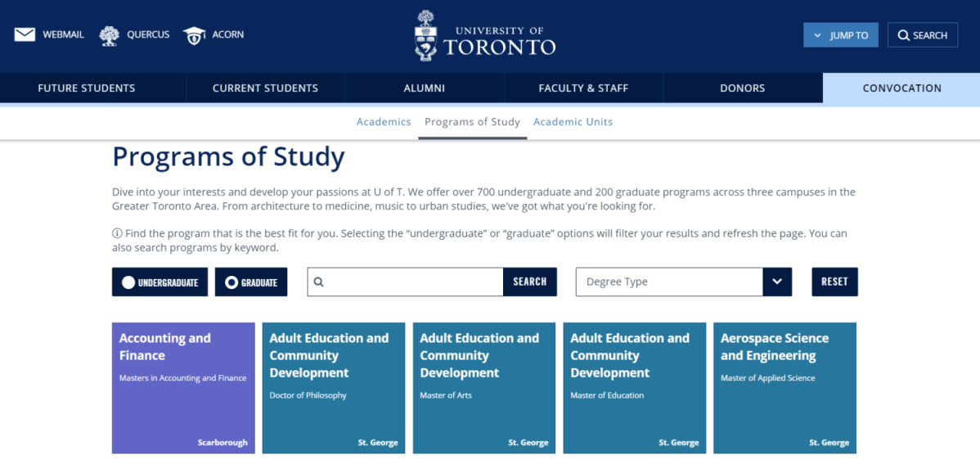Click the Degree Type chevron arrow
Image resolution: width=980 pixels, height=460 pixels.
pos(777,282)
